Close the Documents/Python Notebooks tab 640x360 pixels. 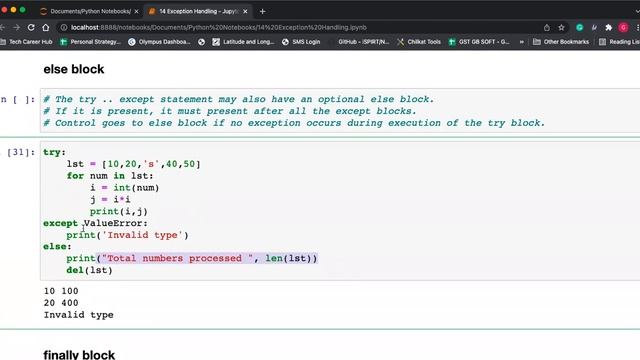tap(136, 11)
